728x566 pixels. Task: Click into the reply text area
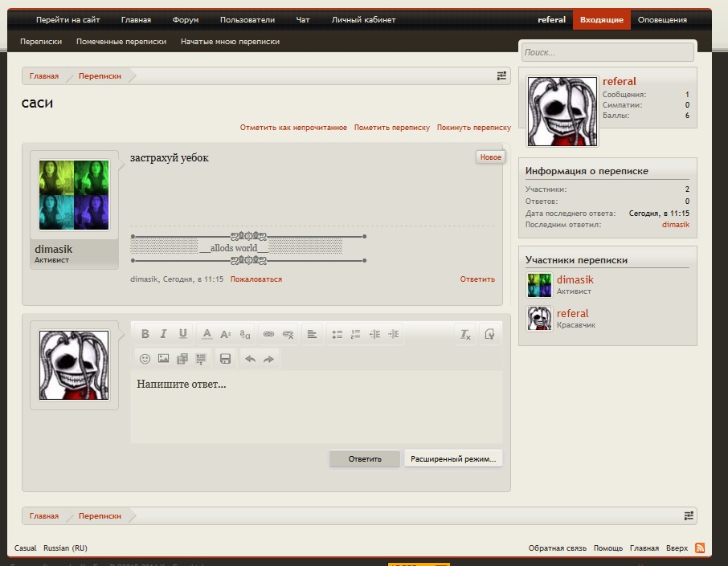coord(316,407)
